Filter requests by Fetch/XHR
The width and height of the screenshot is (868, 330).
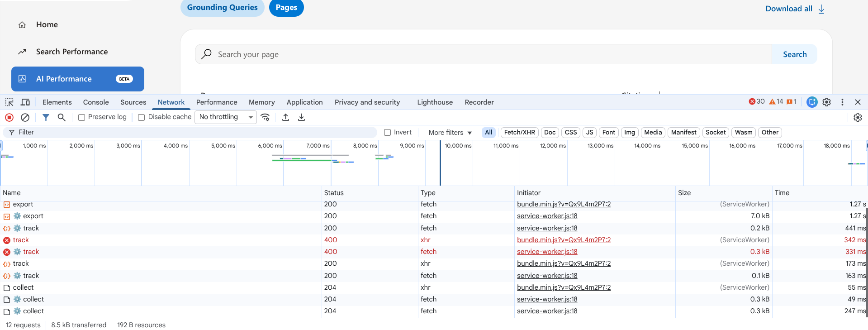(x=519, y=133)
